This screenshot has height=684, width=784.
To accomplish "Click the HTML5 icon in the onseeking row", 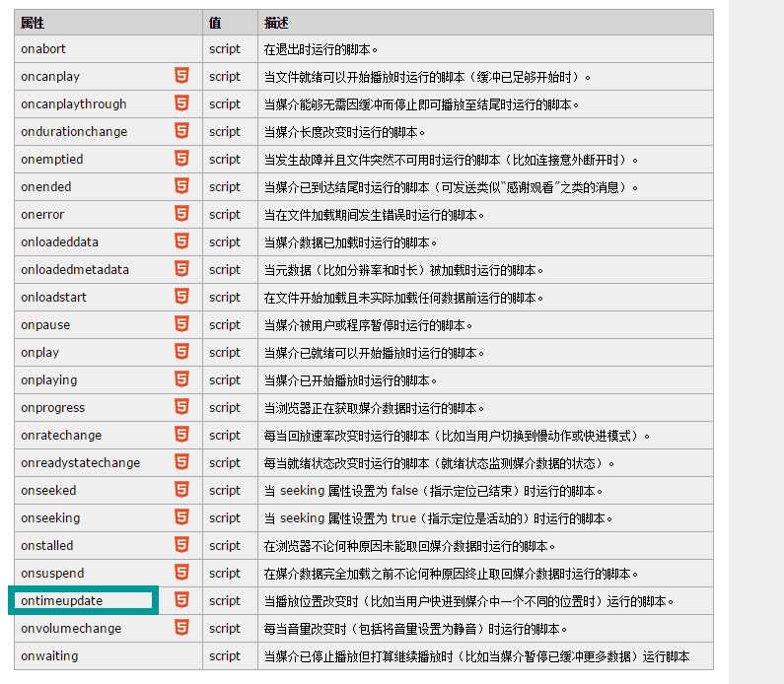I will tap(182, 517).
